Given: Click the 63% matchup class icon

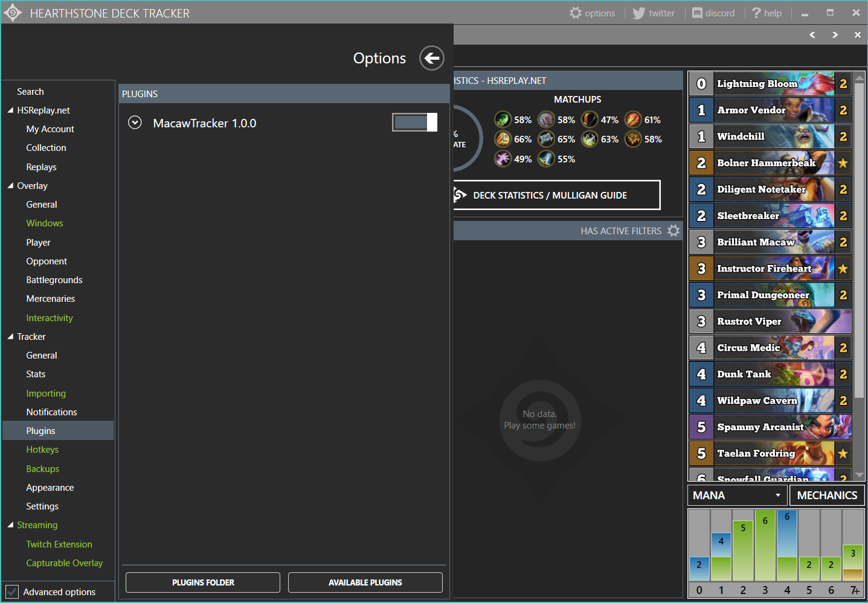Looking at the screenshot, I should coord(590,139).
